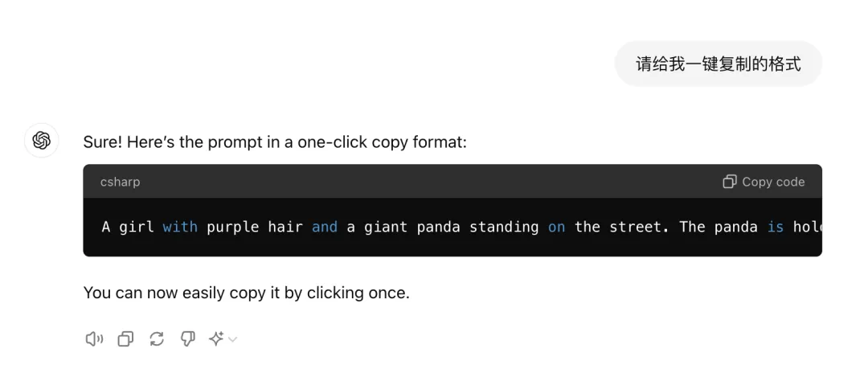The width and height of the screenshot is (868, 369).
Task: Copy the response using the icon below the message
Action: pyautogui.click(x=125, y=339)
